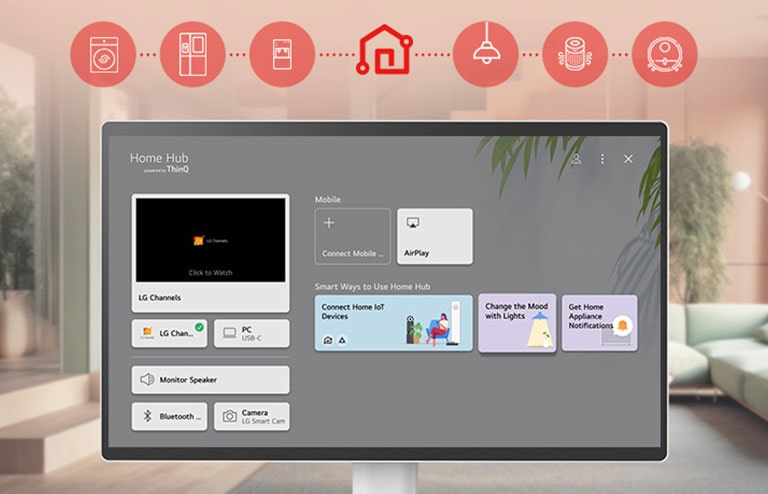Open Change the Mood with Lights card

(517, 323)
